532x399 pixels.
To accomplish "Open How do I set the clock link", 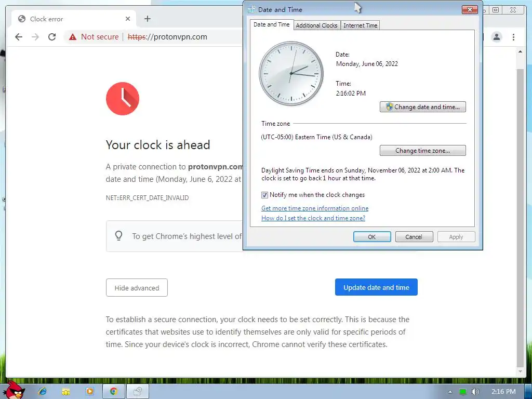I will [x=313, y=218].
